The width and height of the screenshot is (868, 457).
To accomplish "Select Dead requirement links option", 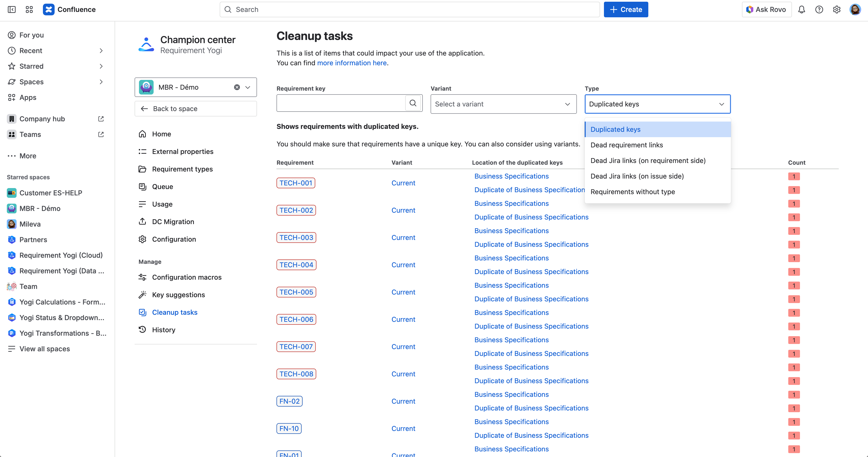I will click(626, 145).
